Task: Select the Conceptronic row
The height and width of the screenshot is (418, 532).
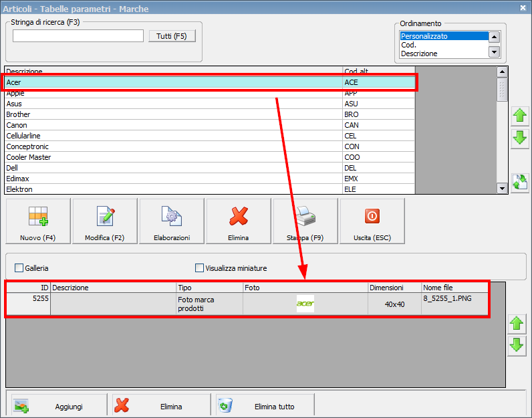Action: (210, 146)
